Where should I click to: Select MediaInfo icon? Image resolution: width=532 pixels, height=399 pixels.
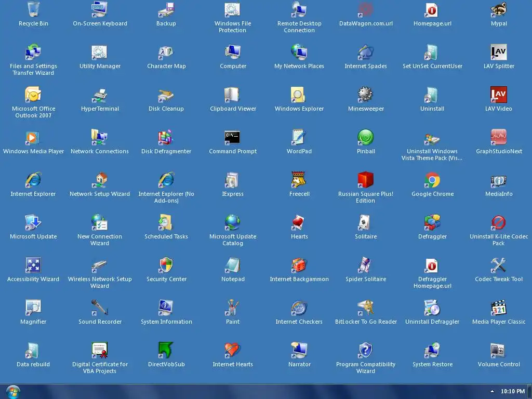pyautogui.click(x=499, y=180)
